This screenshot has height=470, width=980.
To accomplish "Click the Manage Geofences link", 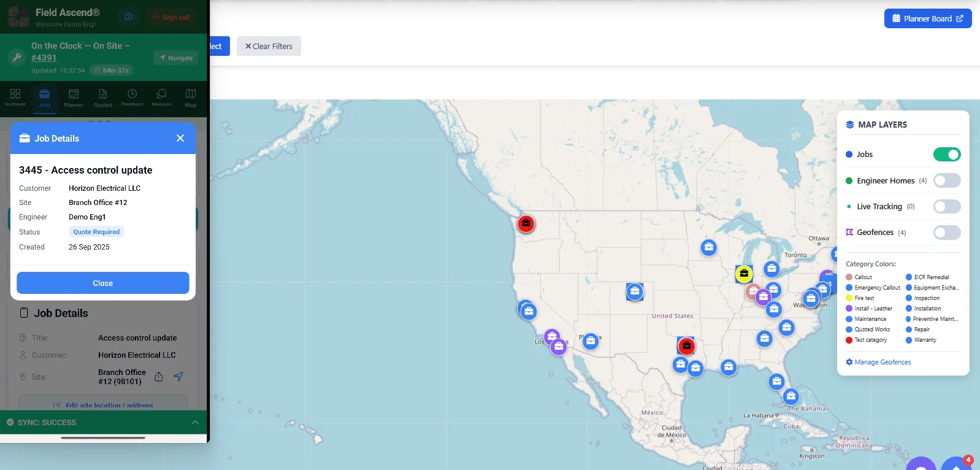I will point(878,362).
